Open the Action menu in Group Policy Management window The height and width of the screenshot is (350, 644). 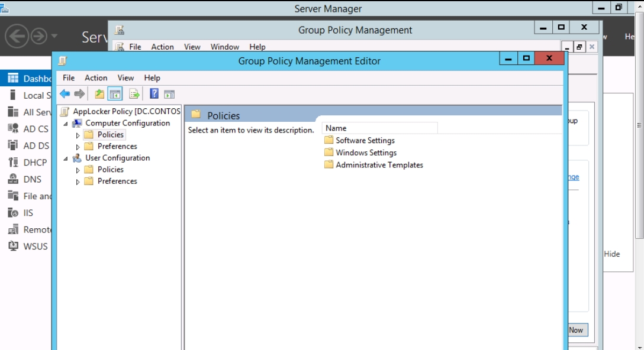click(x=162, y=47)
